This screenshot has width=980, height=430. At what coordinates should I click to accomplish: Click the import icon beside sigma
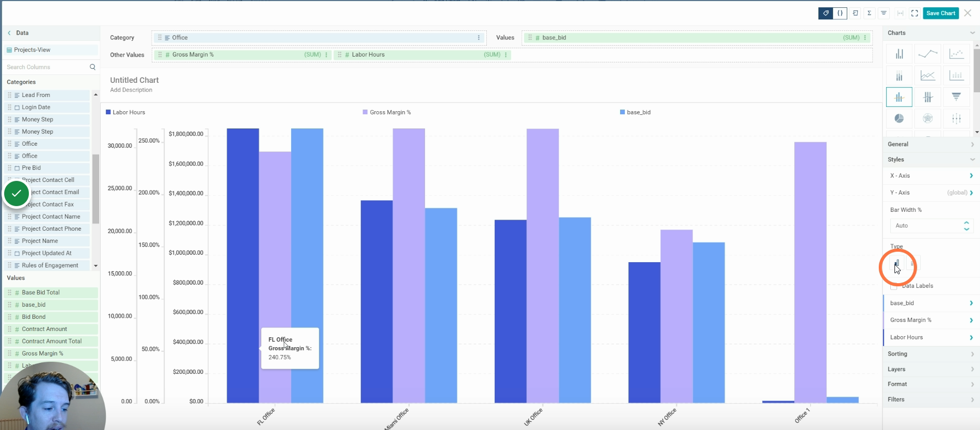(855, 13)
